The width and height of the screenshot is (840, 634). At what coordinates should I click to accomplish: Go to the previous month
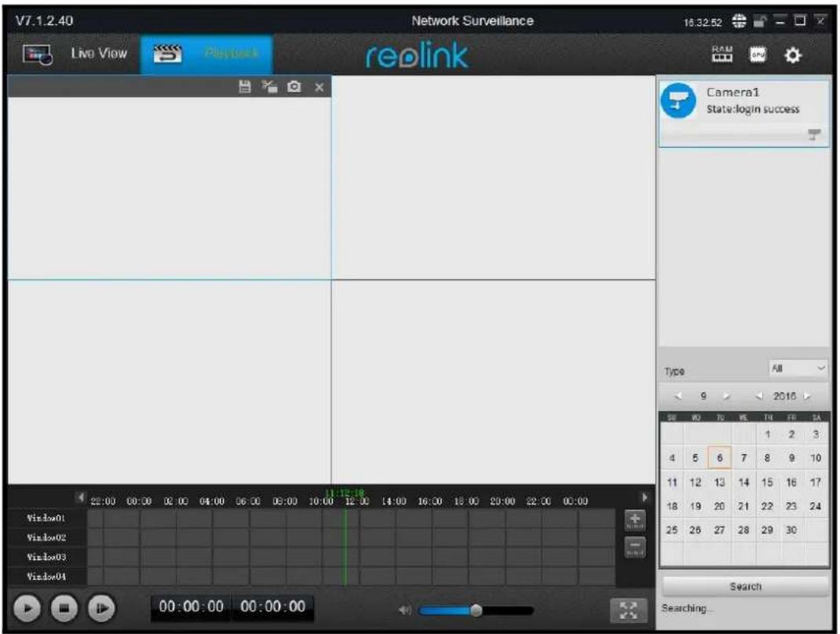(678, 396)
